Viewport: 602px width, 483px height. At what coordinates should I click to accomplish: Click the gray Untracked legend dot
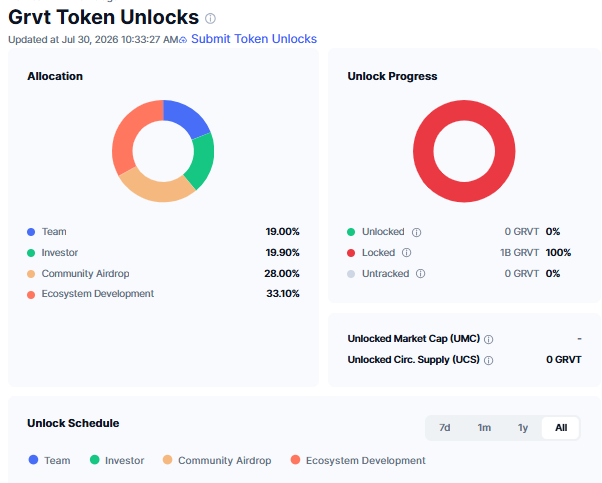351,274
